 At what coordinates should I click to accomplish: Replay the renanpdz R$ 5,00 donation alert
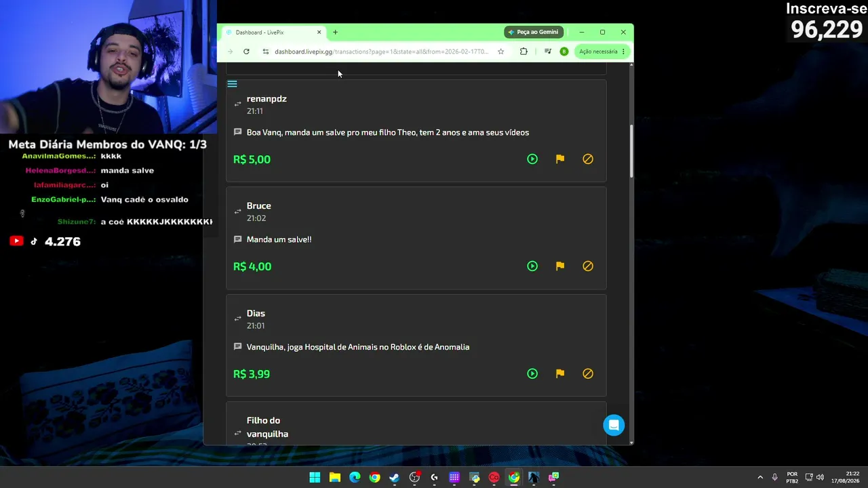[532, 159]
